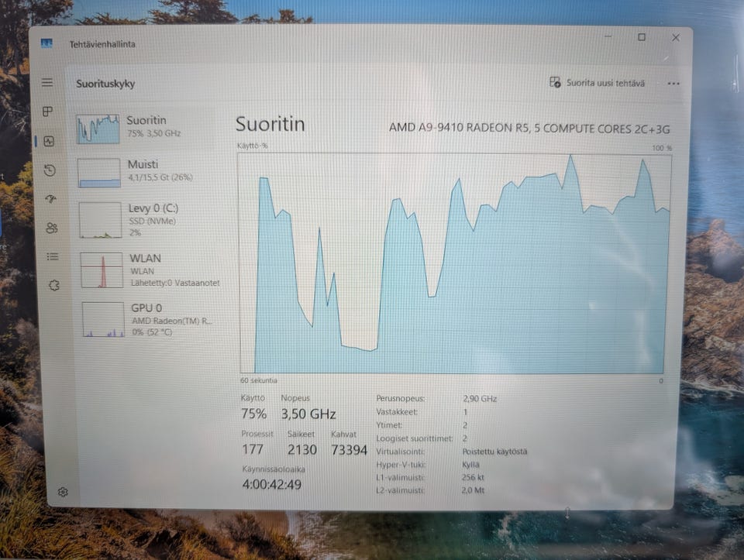Open the hamburger navigation menu
This screenshot has height=560, width=744.
click(x=47, y=83)
